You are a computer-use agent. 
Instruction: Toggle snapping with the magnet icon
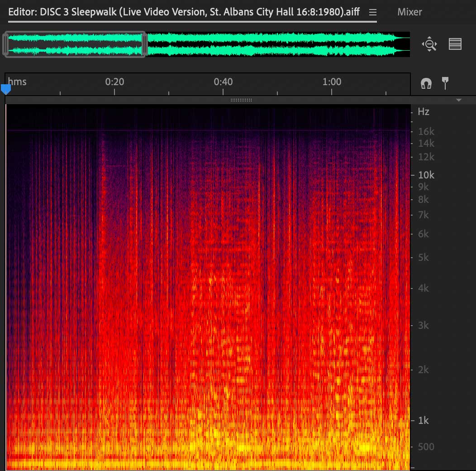[426, 83]
